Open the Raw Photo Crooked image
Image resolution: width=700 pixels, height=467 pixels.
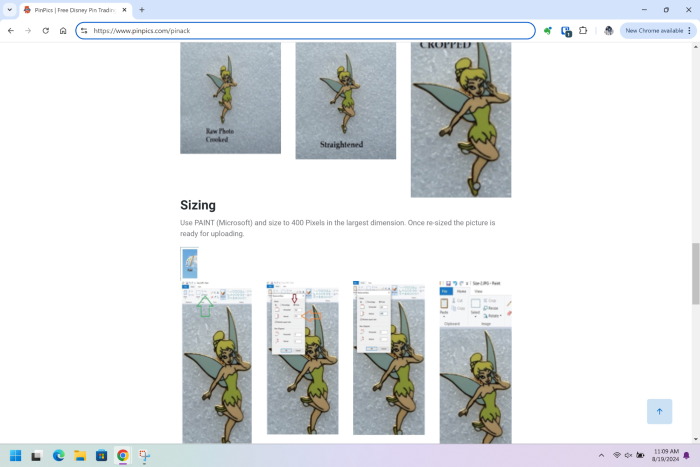pos(230,98)
